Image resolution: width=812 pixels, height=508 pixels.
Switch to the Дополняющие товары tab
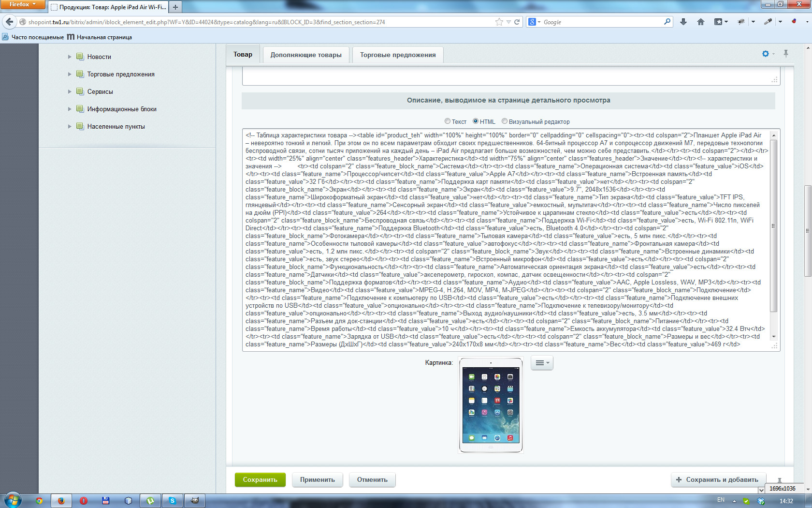[306, 55]
